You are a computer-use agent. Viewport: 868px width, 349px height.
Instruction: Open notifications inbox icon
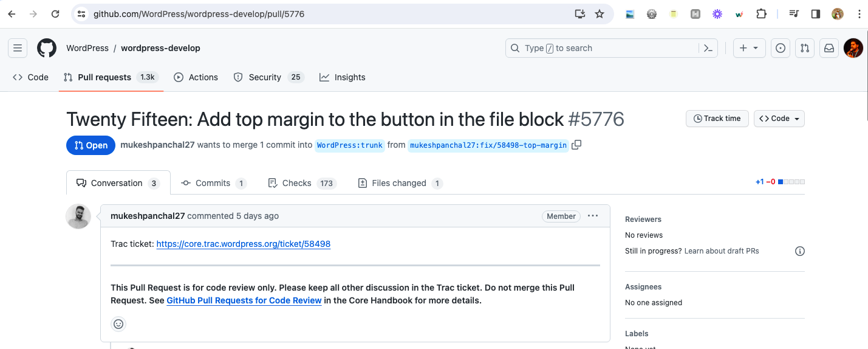[x=829, y=48]
